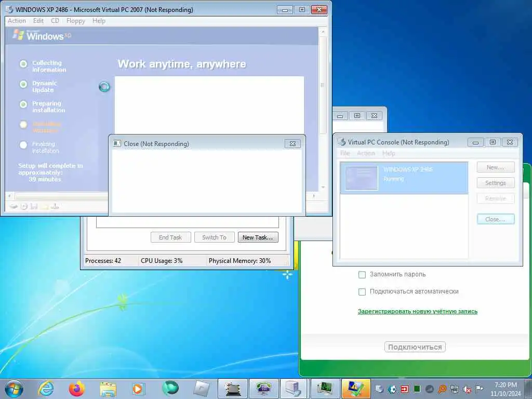
Task: Switch to the telephone icon taskbar window
Action: pos(263,389)
